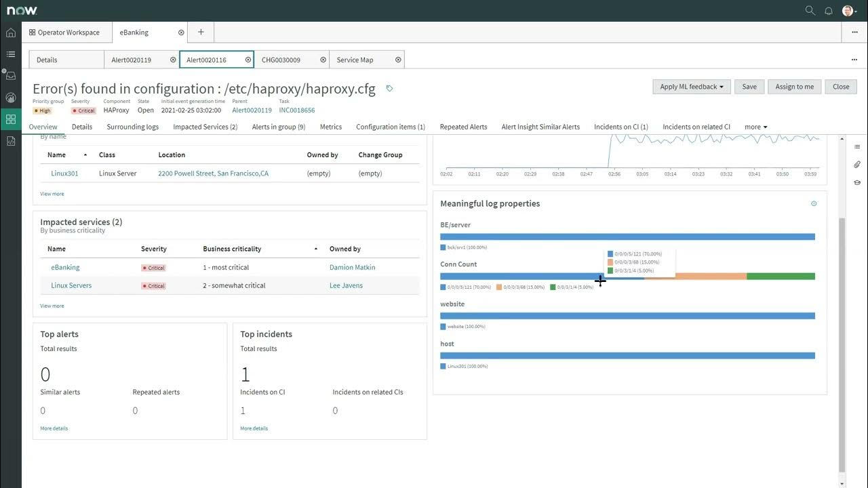Open the user avatar profile menu
This screenshot has width=868, height=488.
click(x=848, y=10)
